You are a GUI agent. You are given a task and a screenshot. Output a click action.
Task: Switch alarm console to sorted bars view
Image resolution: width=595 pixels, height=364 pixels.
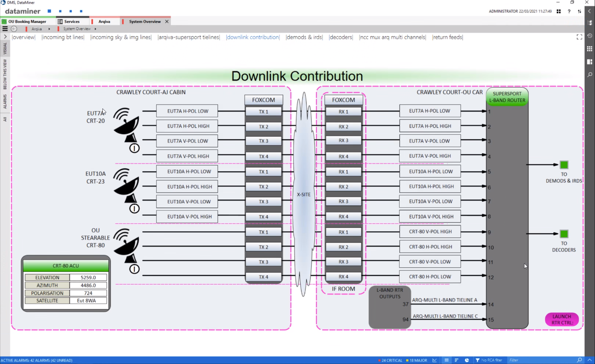(x=456, y=360)
